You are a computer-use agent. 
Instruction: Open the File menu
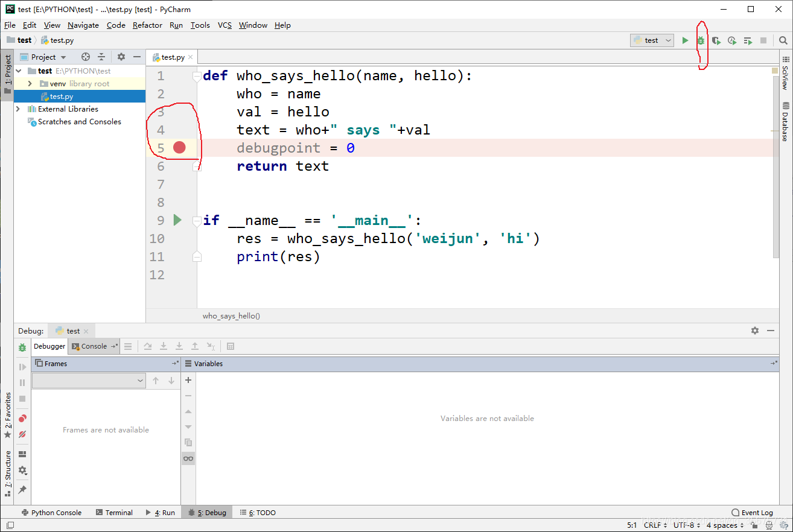(10, 25)
